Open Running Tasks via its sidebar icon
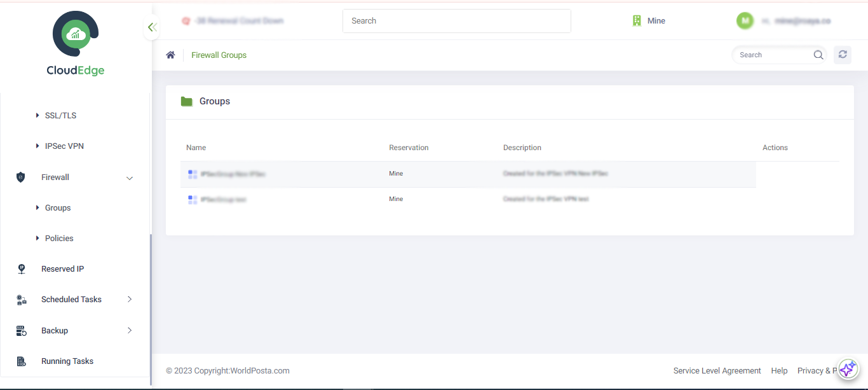This screenshot has height=390, width=868. click(21, 361)
